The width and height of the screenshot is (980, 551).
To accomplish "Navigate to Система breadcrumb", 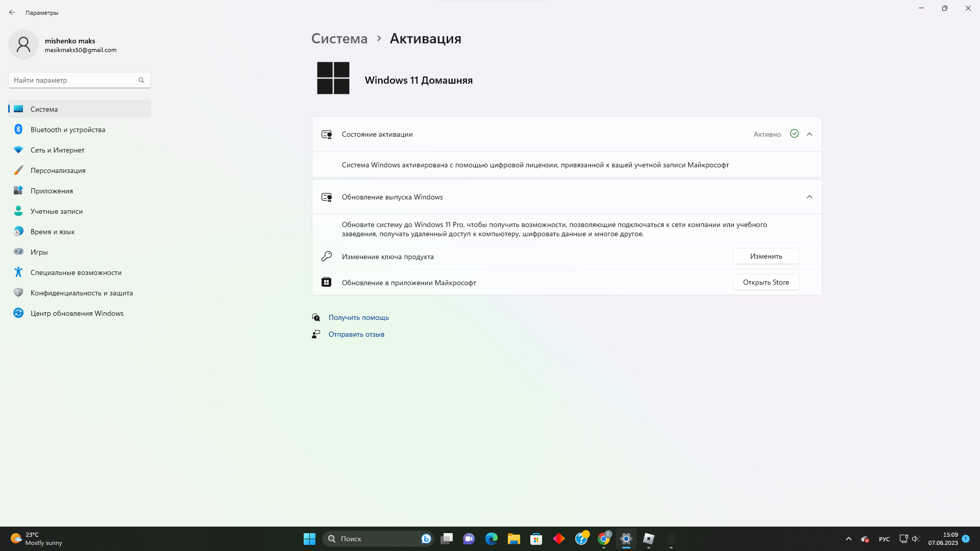I will pyautogui.click(x=339, y=39).
